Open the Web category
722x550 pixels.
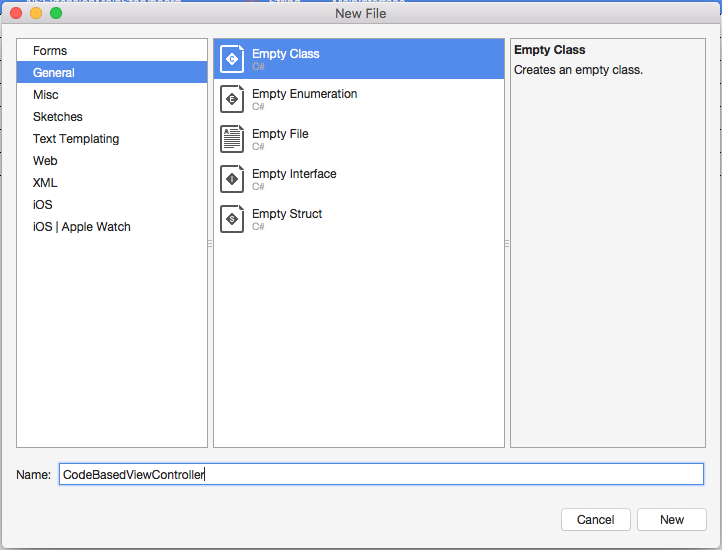point(112,161)
